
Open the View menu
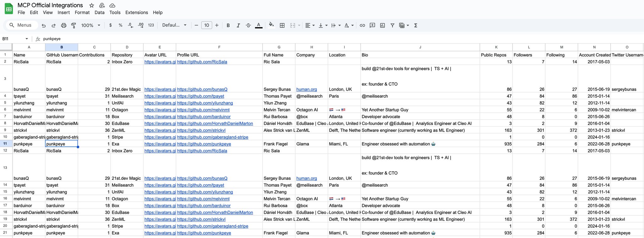click(48, 13)
